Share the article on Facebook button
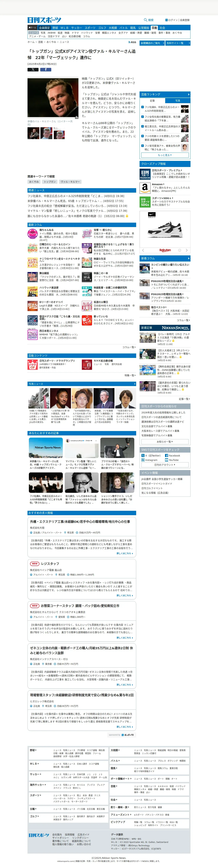 46,70
